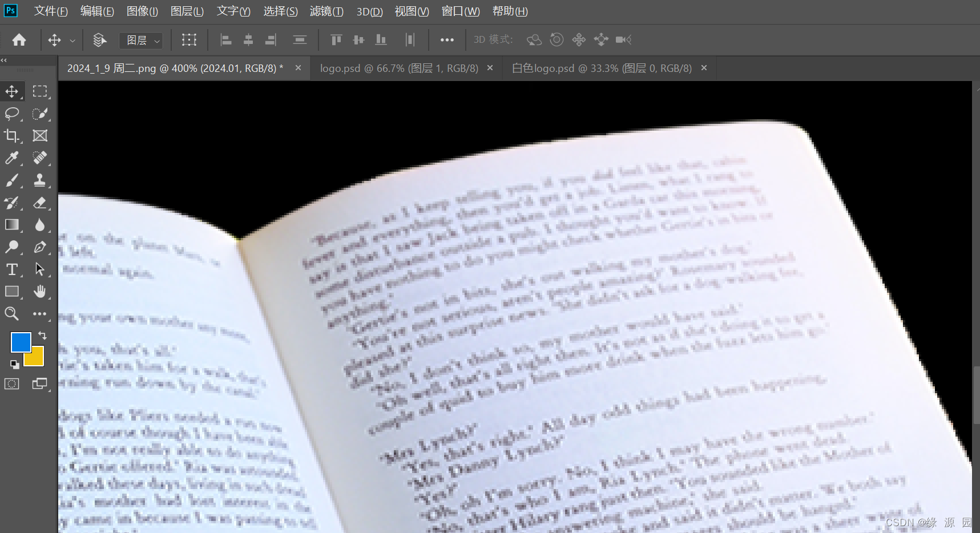Activate the Crop tool
The width and height of the screenshot is (980, 533).
[12, 136]
